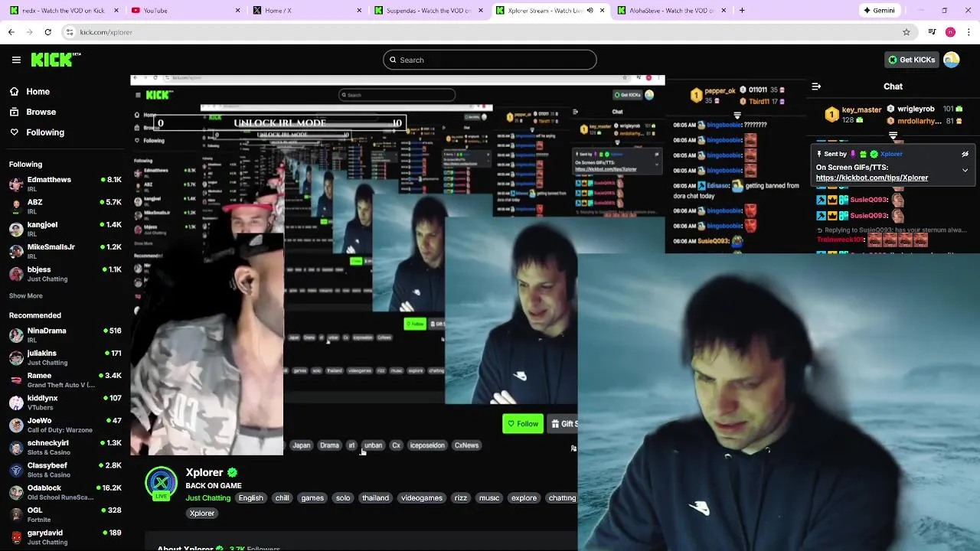Image resolution: width=980 pixels, height=551 pixels.
Task: Select the English tag
Action: click(x=250, y=498)
